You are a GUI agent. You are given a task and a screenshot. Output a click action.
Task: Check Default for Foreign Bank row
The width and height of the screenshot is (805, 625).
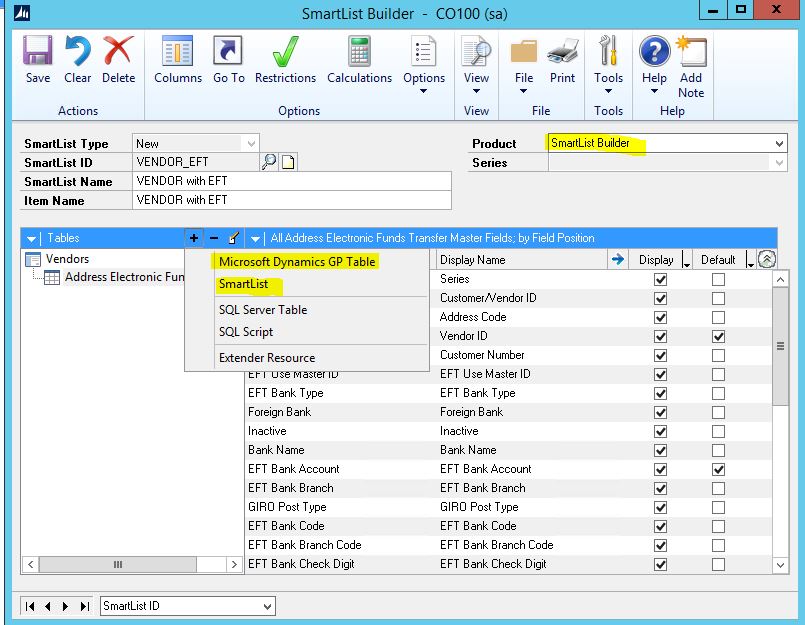coord(718,412)
